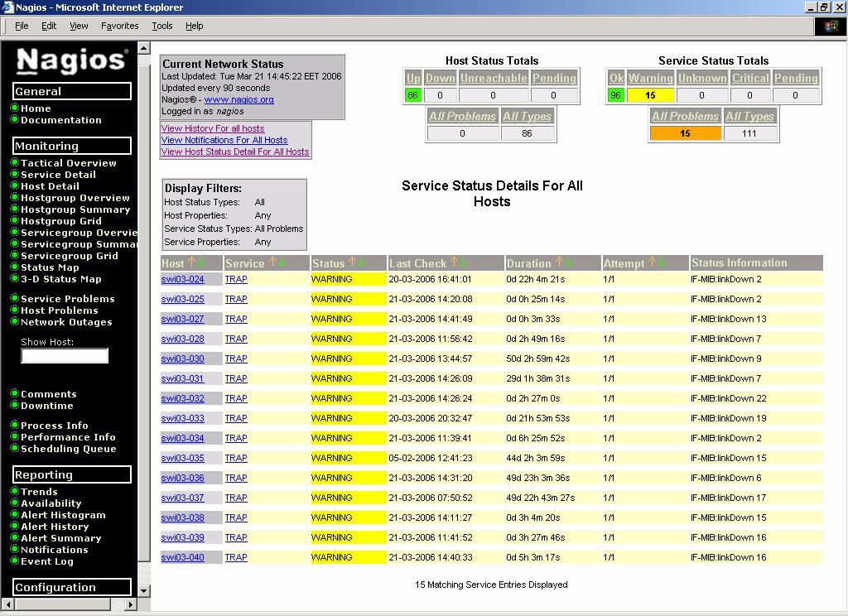Click last check 05-02-2006 12:41:23 cell

pos(431,458)
